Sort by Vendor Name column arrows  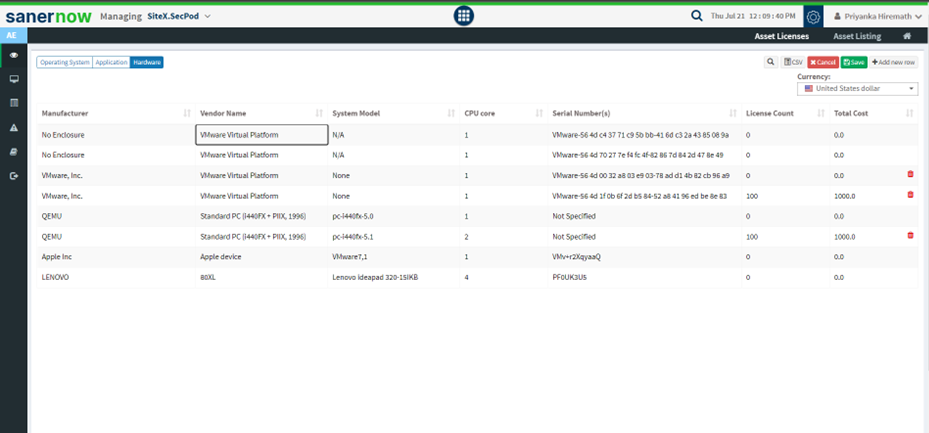(x=319, y=113)
